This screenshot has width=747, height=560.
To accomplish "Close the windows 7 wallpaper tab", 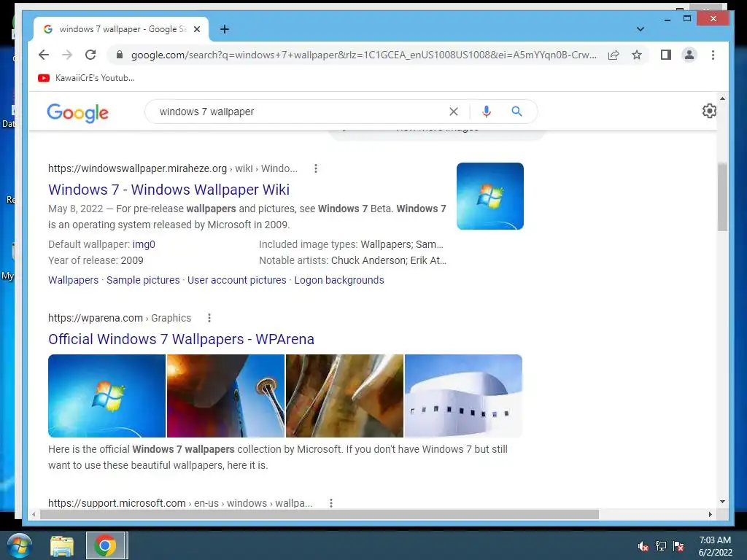I will coord(197,29).
